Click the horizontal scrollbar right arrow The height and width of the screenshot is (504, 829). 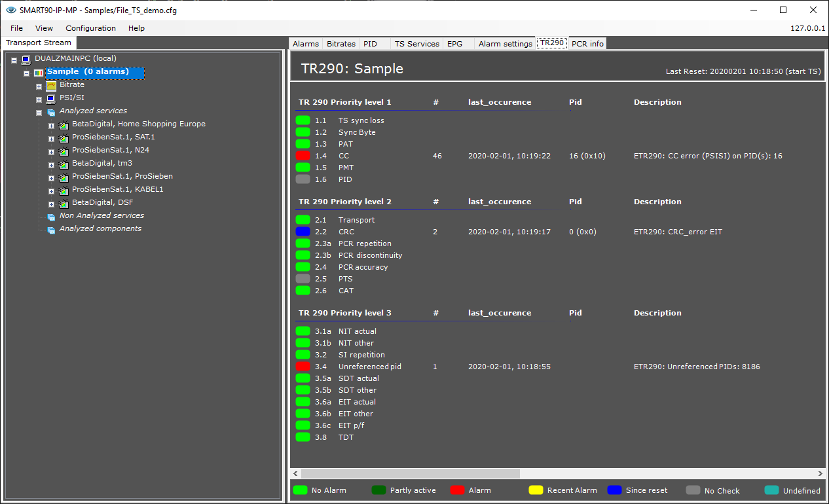(x=820, y=473)
